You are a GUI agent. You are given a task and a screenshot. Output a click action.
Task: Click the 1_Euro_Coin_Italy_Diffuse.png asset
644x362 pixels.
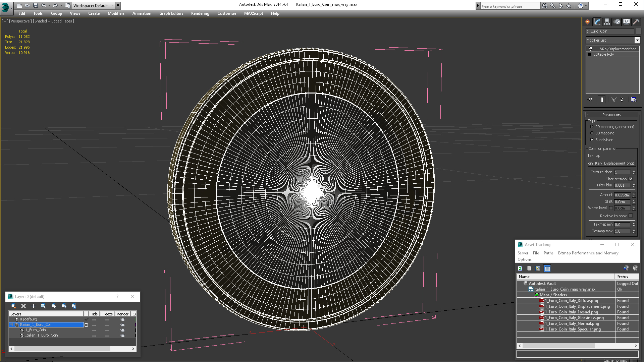[571, 301]
